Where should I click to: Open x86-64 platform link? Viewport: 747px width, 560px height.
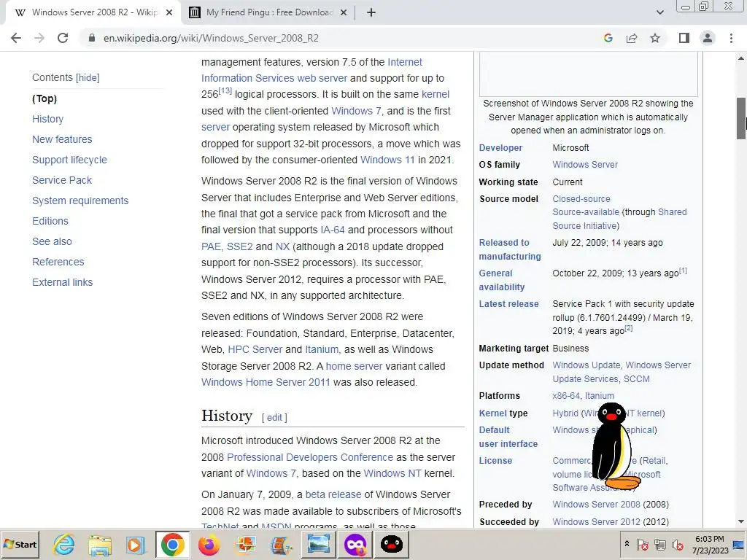pos(566,396)
